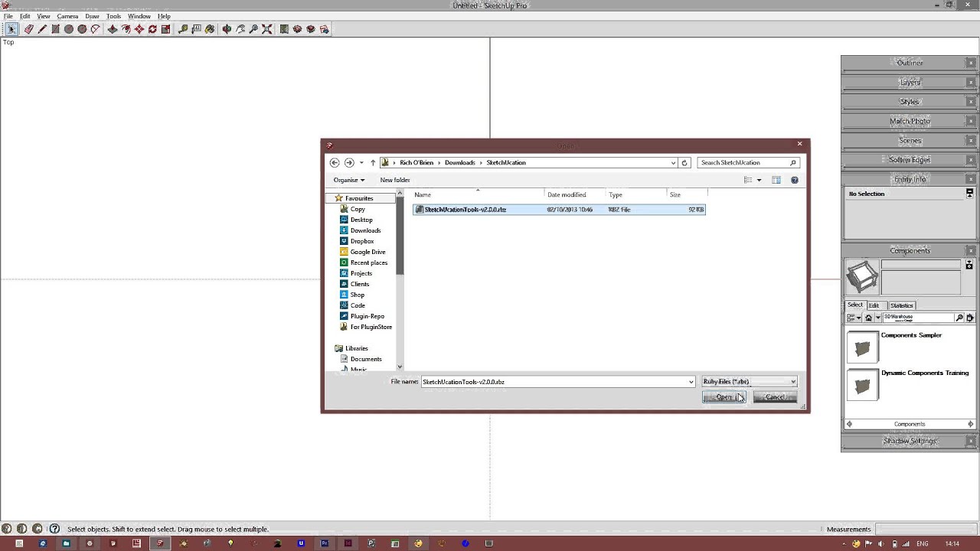Sort files by the Size column
Viewport: 980px width, 551px height.
pyautogui.click(x=687, y=194)
